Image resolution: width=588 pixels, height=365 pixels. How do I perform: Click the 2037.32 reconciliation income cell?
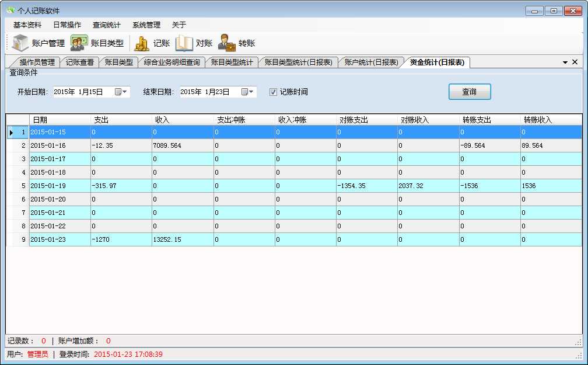428,186
